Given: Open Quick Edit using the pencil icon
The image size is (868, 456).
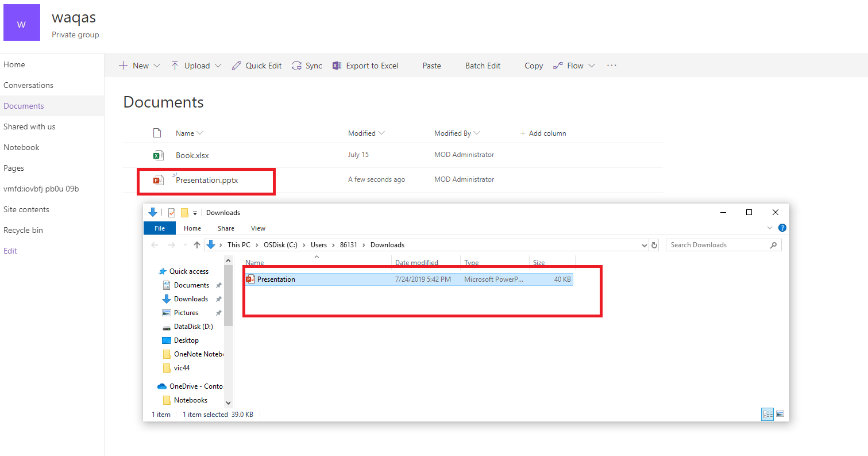Looking at the screenshot, I should pyautogui.click(x=236, y=65).
